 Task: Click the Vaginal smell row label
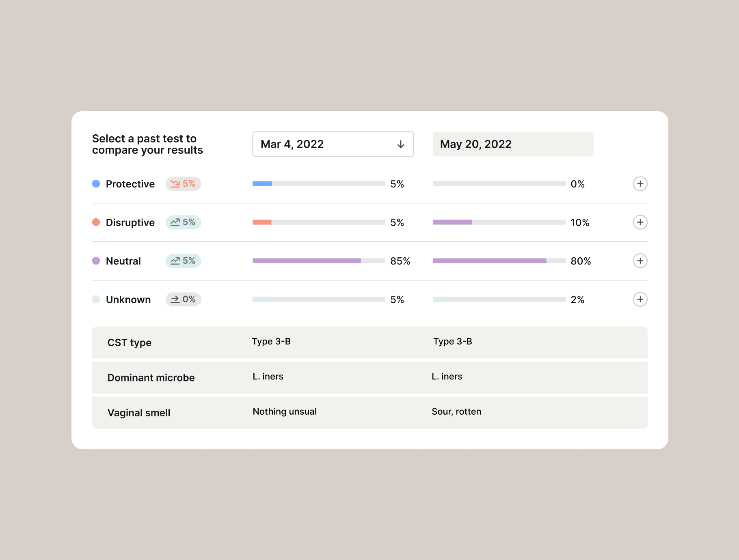click(139, 413)
